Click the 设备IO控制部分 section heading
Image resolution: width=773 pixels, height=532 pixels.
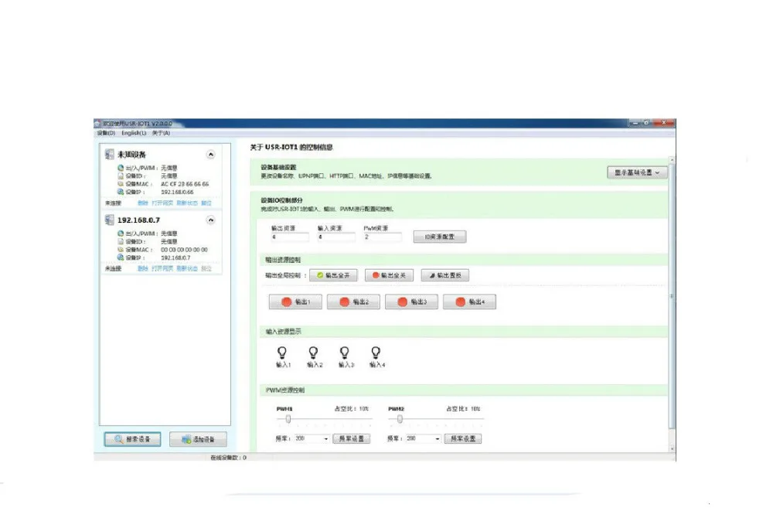pyautogui.click(x=281, y=200)
